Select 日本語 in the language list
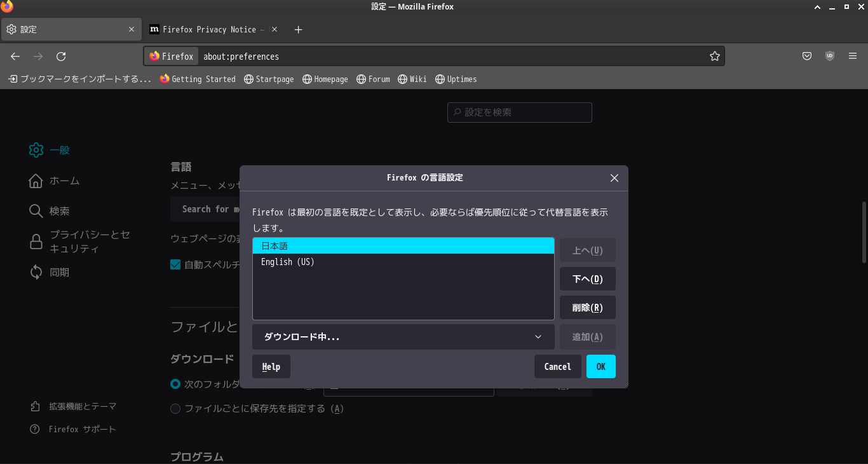 click(x=403, y=246)
